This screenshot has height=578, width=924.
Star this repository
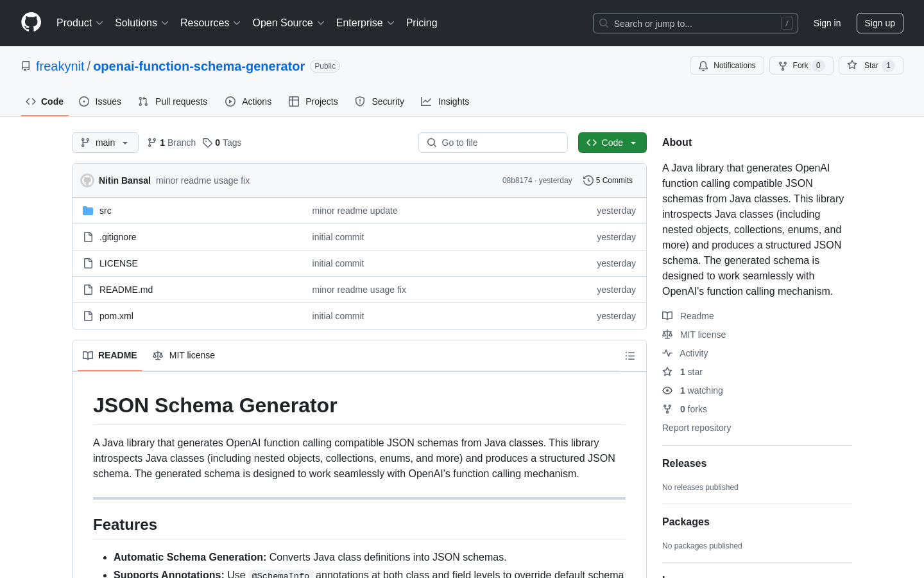pyautogui.click(x=871, y=66)
